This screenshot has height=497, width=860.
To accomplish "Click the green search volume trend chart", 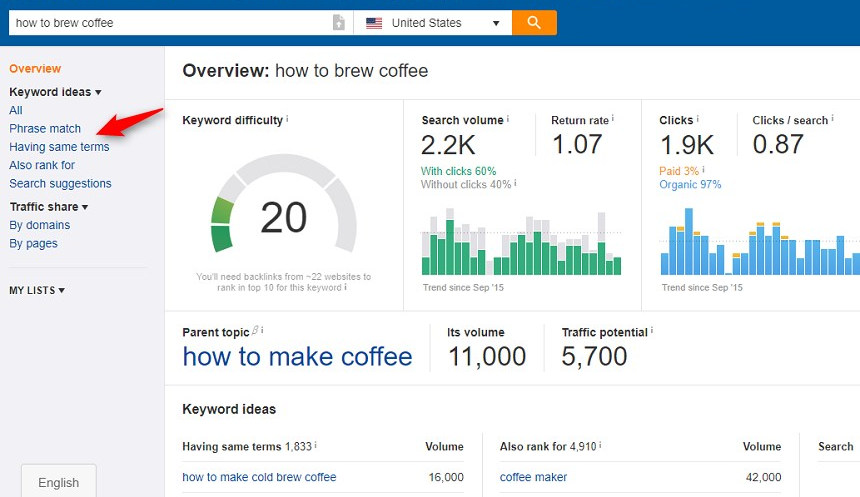I will [521, 241].
